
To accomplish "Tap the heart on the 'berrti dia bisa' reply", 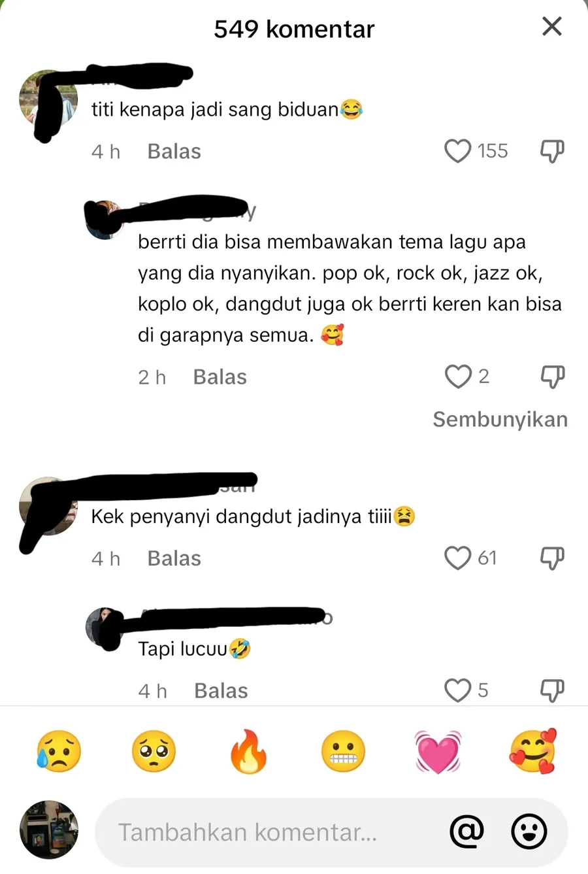I will pyautogui.click(x=458, y=377).
